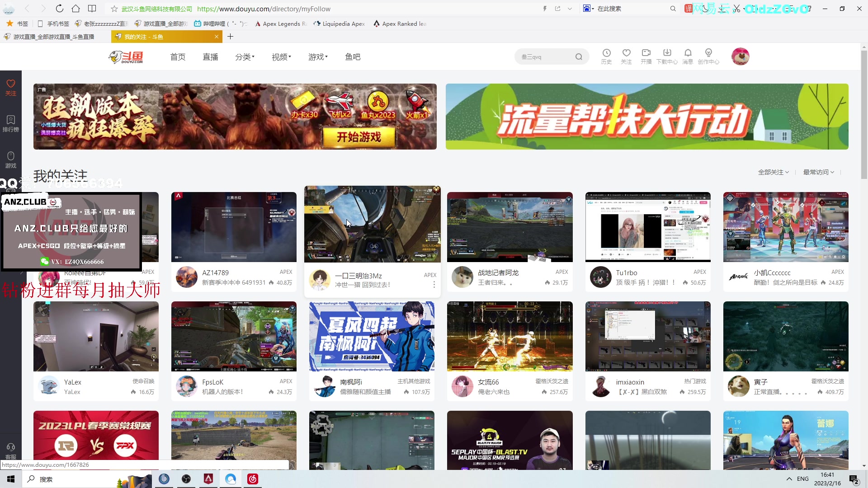This screenshot has width=868, height=488.
Task: Open the 创作中心 lightbulb icon
Action: tap(708, 56)
